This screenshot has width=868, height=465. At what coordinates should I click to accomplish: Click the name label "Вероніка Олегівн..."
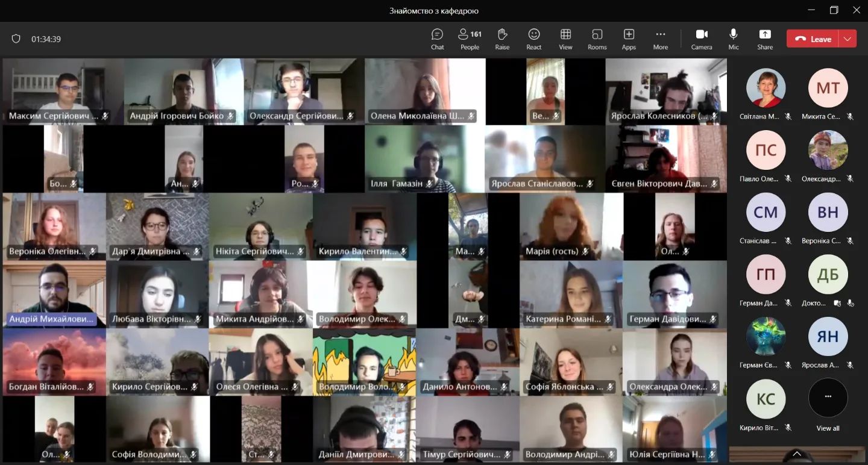coord(48,251)
